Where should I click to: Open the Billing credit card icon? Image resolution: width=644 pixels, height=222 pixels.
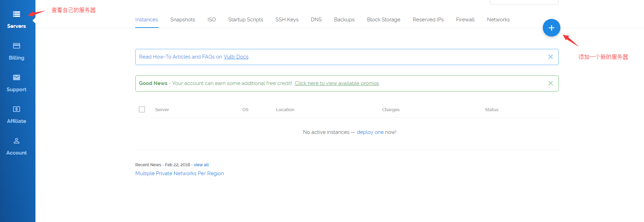coord(17,46)
